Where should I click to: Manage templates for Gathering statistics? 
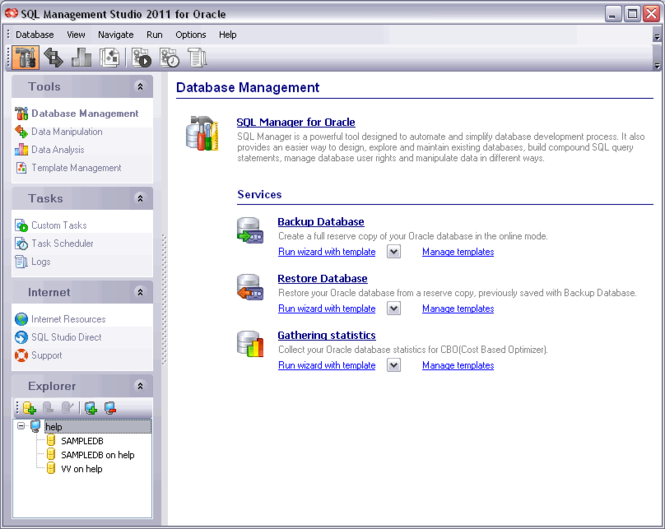click(x=458, y=365)
